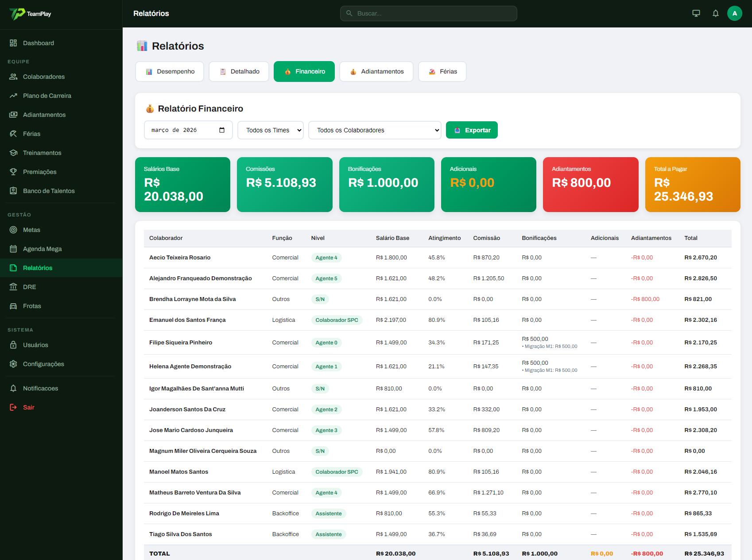752x560 pixels.
Task: Click the Metas target icon
Action: coord(13,230)
